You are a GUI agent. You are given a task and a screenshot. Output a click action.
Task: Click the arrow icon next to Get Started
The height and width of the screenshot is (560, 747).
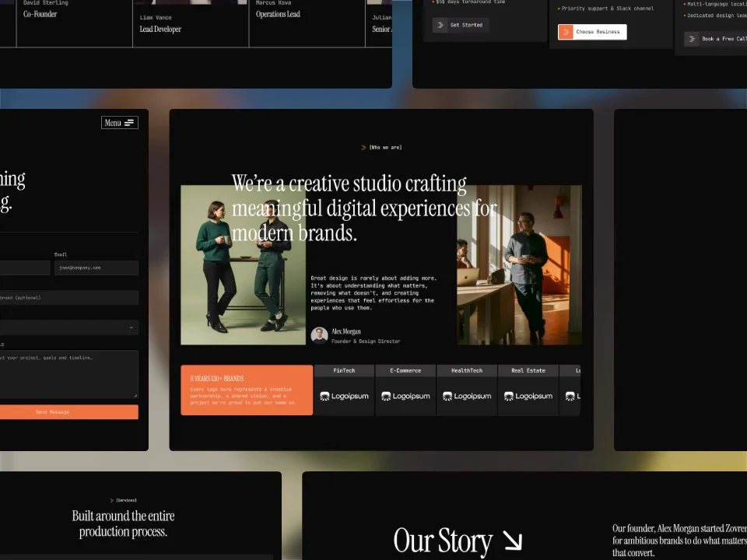coord(440,25)
